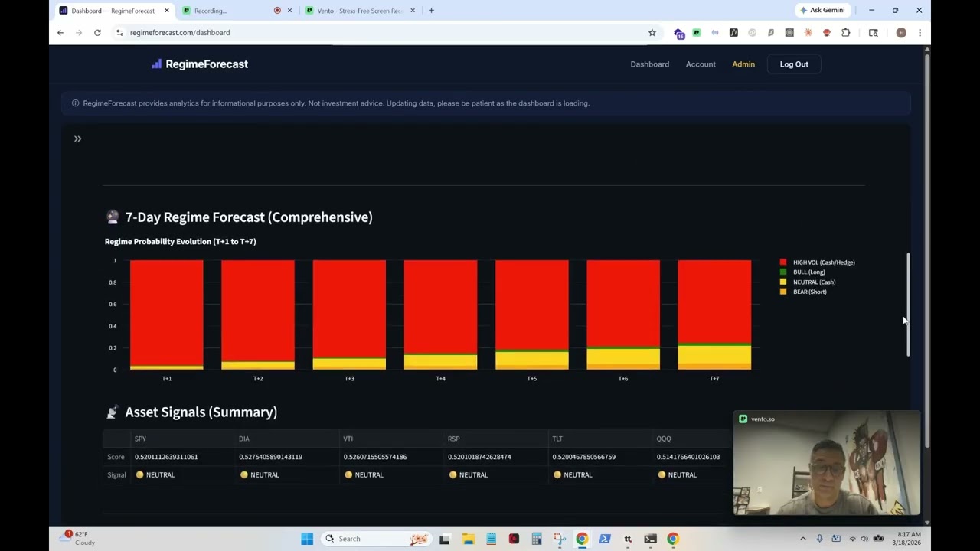Screen dimensions: 980x551
Task: Click the T+7 red bar in chart
Action: (714, 301)
